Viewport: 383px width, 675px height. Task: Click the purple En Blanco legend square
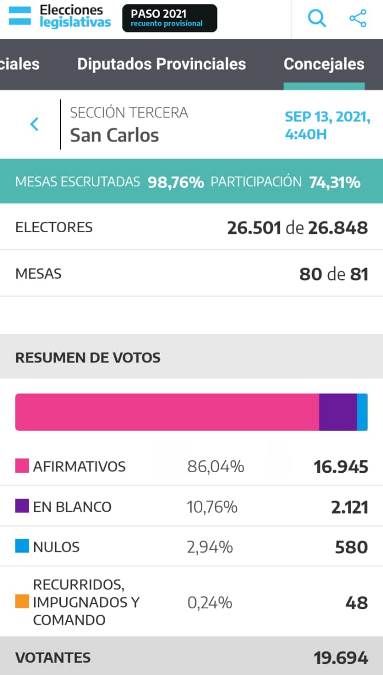(22, 506)
